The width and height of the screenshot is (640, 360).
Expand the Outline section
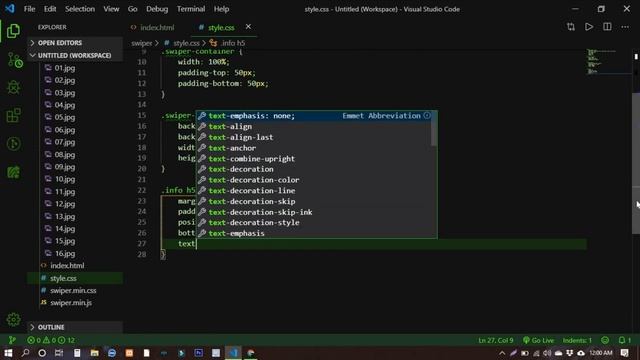pyautogui.click(x=75, y=327)
